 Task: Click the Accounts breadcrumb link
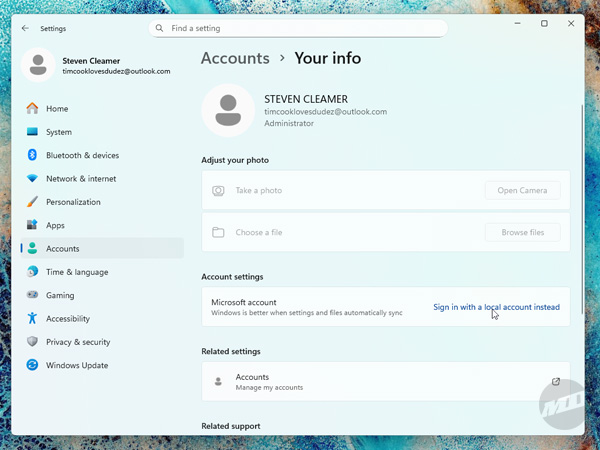(x=235, y=58)
